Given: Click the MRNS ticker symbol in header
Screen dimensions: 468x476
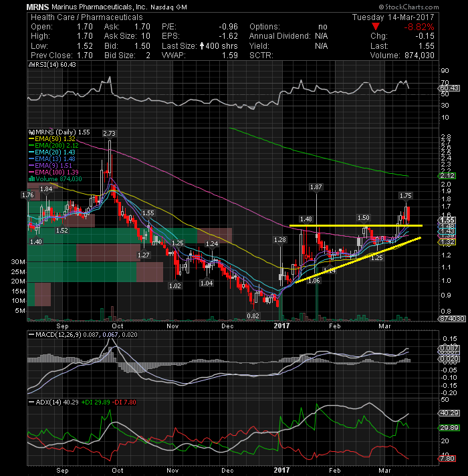Looking at the screenshot, I should 37,7.
